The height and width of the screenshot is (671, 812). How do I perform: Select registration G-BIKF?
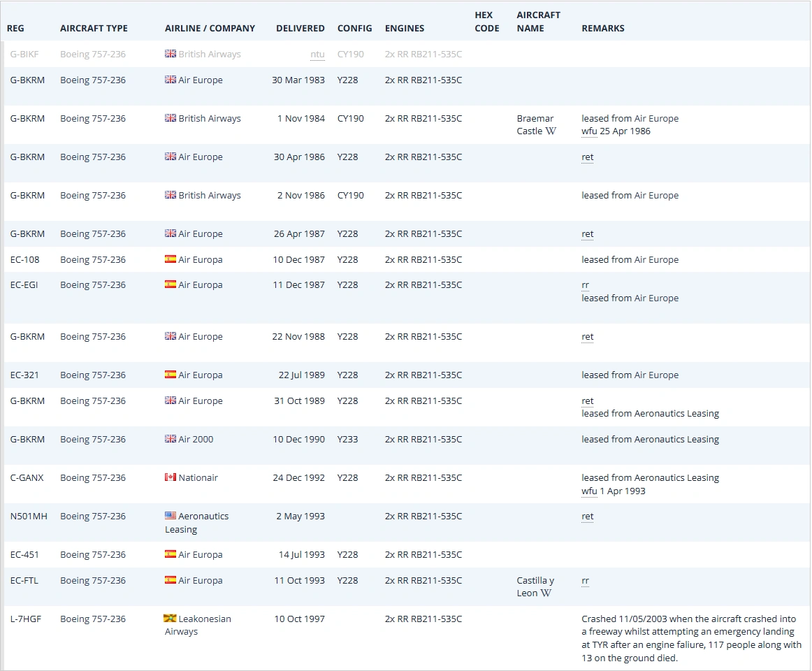(x=24, y=54)
